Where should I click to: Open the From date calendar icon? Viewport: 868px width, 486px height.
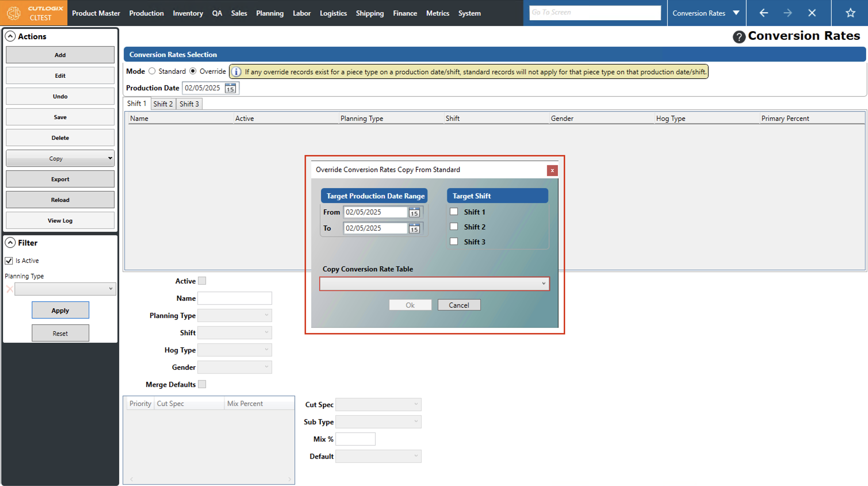click(x=414, y=212)
